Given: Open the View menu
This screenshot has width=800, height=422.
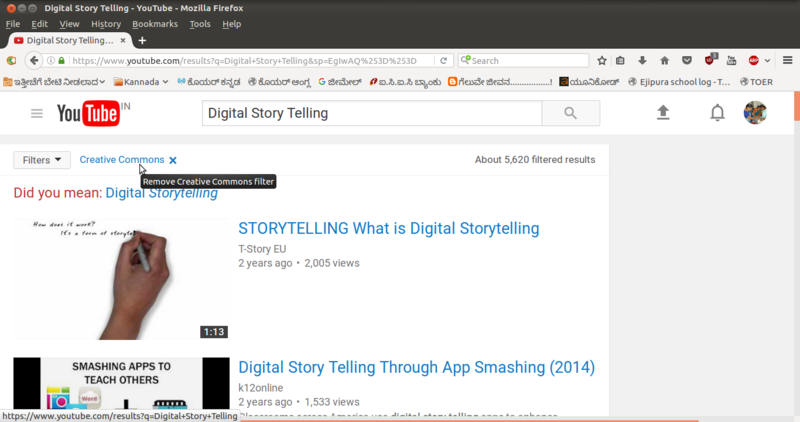Looking at the screenshot, I should tap(69, 24).
